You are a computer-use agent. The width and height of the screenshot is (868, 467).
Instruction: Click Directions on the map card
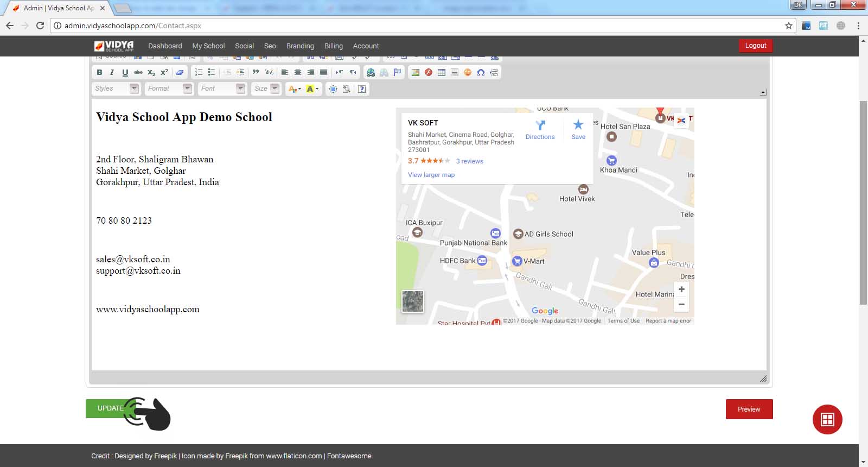[540, 130]
